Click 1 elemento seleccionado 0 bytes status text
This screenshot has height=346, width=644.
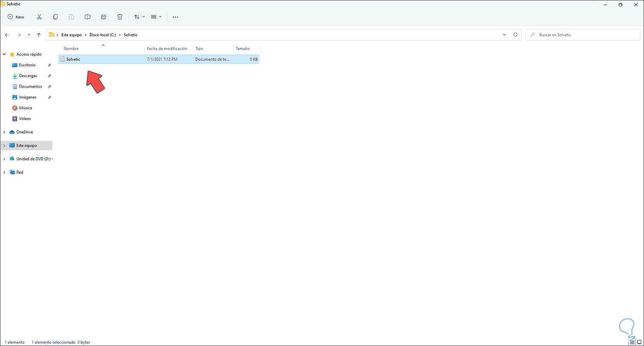61,343
